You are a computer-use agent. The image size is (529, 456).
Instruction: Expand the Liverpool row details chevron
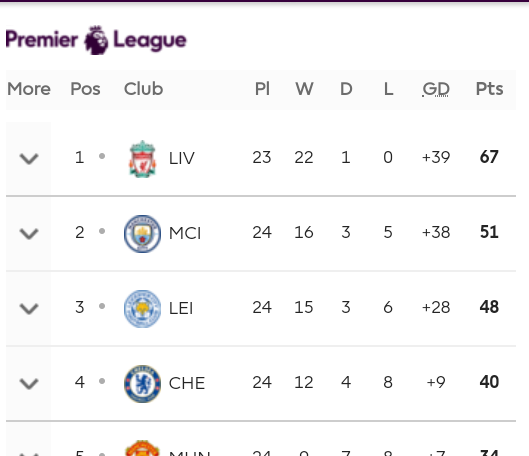pos(29,158)
